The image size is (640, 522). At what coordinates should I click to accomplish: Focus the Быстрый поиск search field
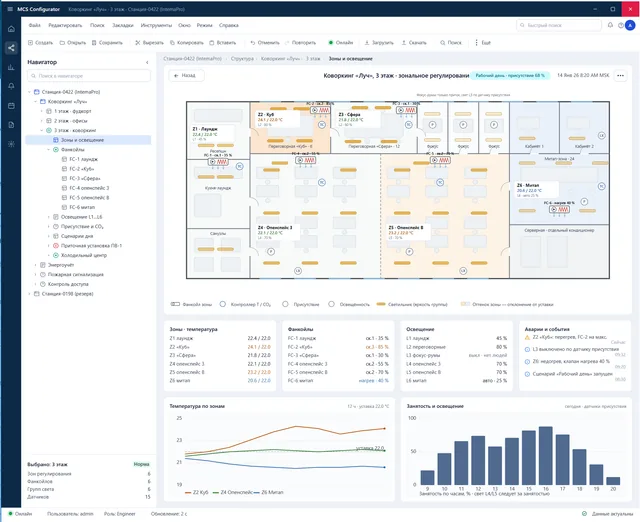click(x=559, y=25)
